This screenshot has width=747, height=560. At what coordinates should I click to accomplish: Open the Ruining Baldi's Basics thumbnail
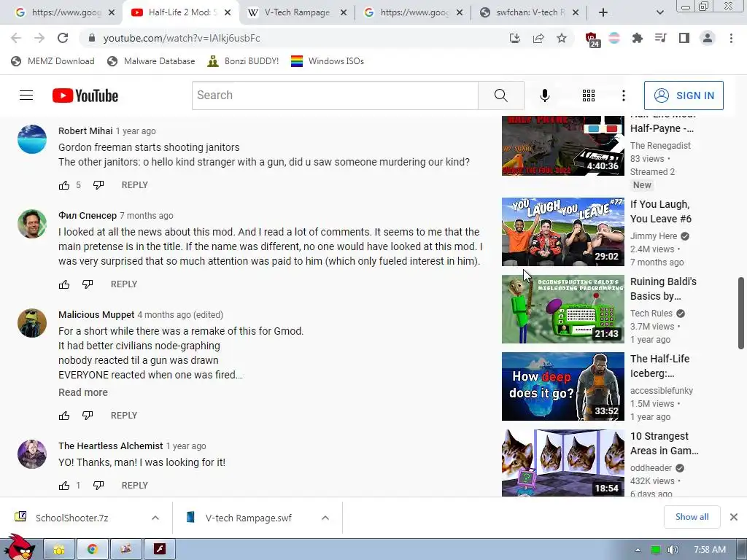point(562,309)
